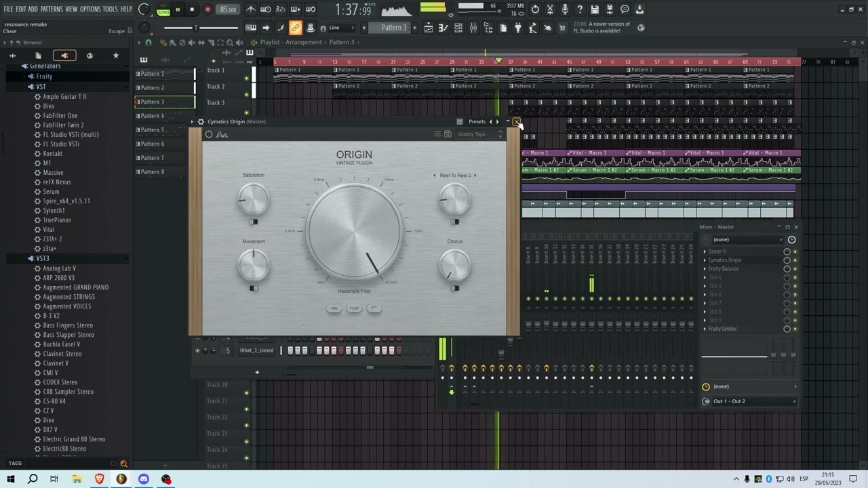Open the OPTIONS menu

pyautogui.click(x=90, y=9)
